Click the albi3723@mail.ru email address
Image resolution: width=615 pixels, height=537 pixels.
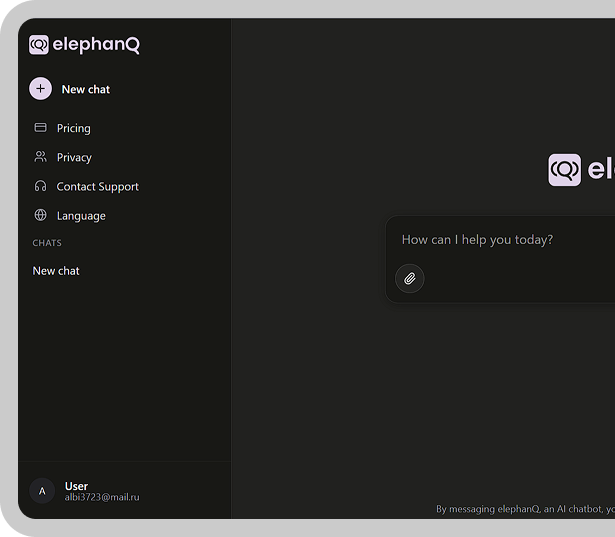[x=102, y=497]
